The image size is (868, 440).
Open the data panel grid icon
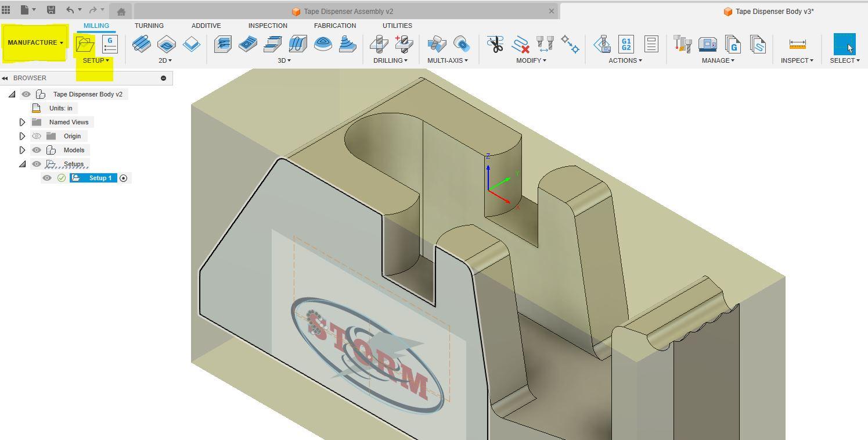pyautogui.click(x=6, y=10)
